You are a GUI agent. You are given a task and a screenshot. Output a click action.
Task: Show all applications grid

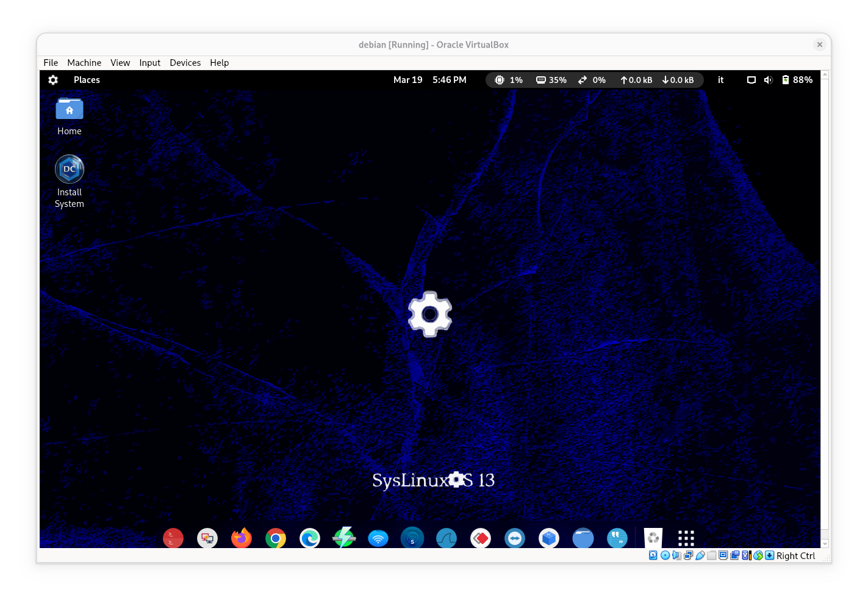(686, 538)
